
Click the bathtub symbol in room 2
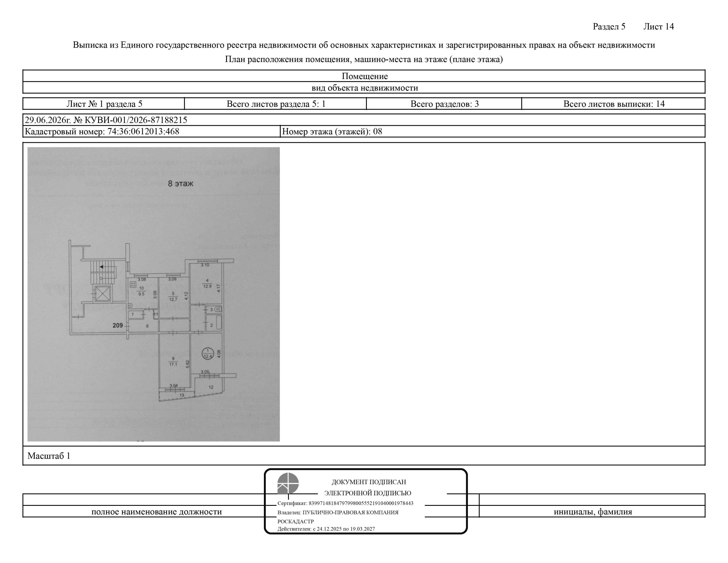pos(219,323)
